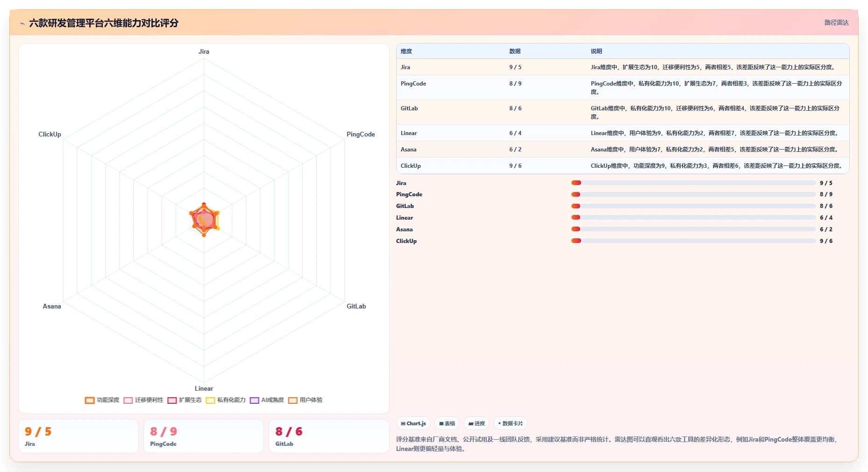The height and width of the screenshot is (472, 868).
Task: Click the Chart.js tag chip
Action: click(x=413, y=423)
